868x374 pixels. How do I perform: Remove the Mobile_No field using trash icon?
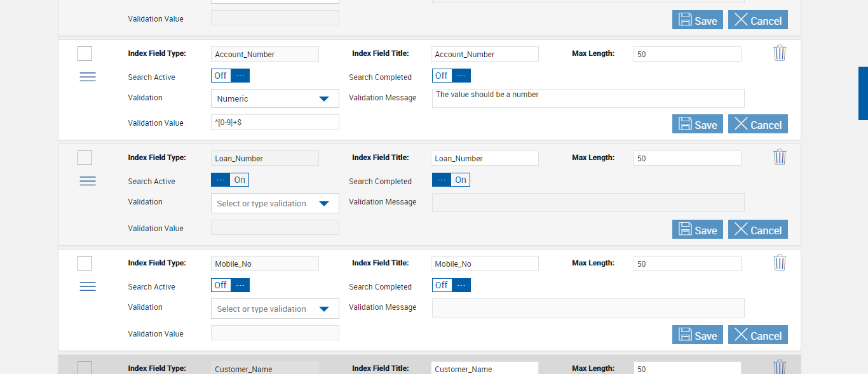pos(780,263)
